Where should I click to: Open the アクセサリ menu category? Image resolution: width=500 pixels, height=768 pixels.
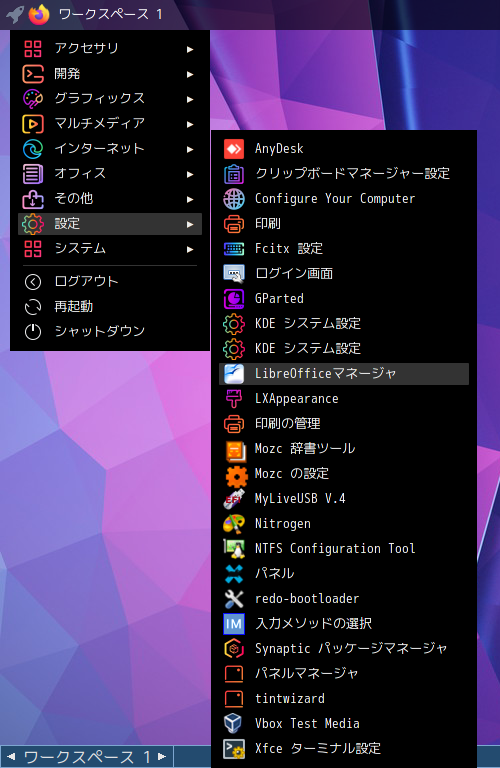click(x=110, y=48)
